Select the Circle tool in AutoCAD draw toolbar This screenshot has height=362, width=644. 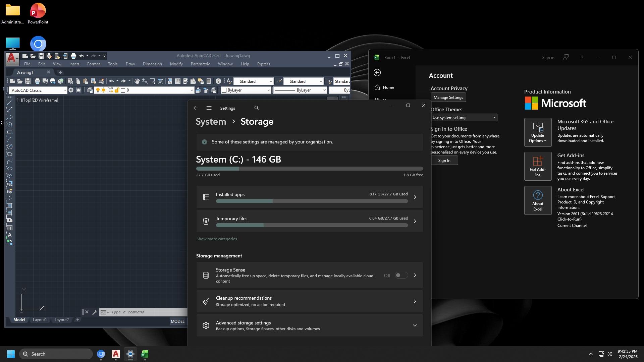pyautogui.click(x=10, y=146)
